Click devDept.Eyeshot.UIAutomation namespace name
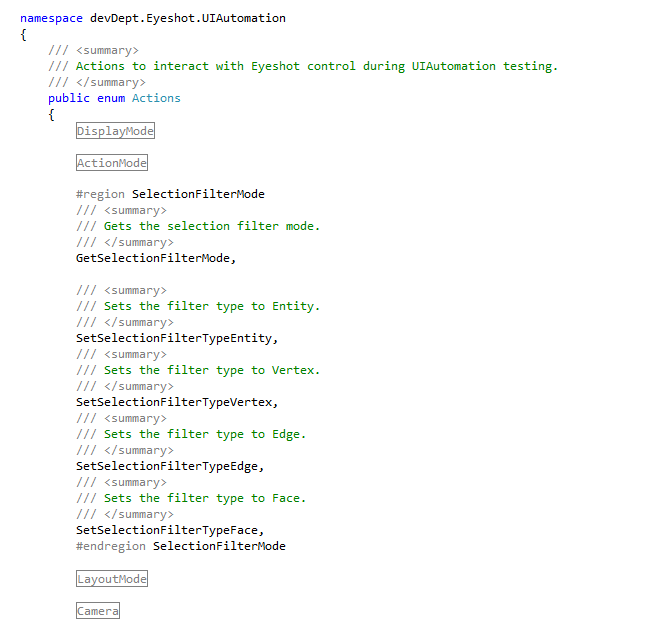646x628 pixels. (187, 18)
